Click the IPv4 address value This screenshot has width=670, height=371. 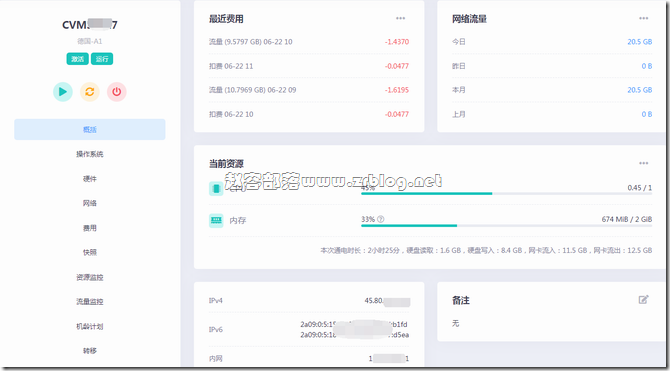[387, 301]
